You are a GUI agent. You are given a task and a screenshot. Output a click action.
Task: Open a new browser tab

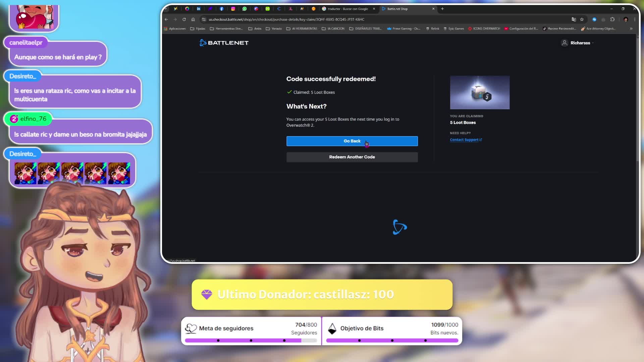442,9
